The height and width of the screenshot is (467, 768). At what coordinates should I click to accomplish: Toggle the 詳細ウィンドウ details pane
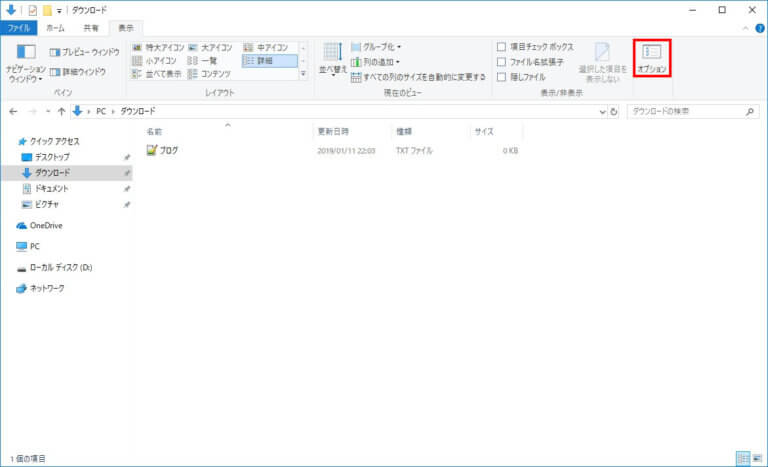click(x=78, y=72)
